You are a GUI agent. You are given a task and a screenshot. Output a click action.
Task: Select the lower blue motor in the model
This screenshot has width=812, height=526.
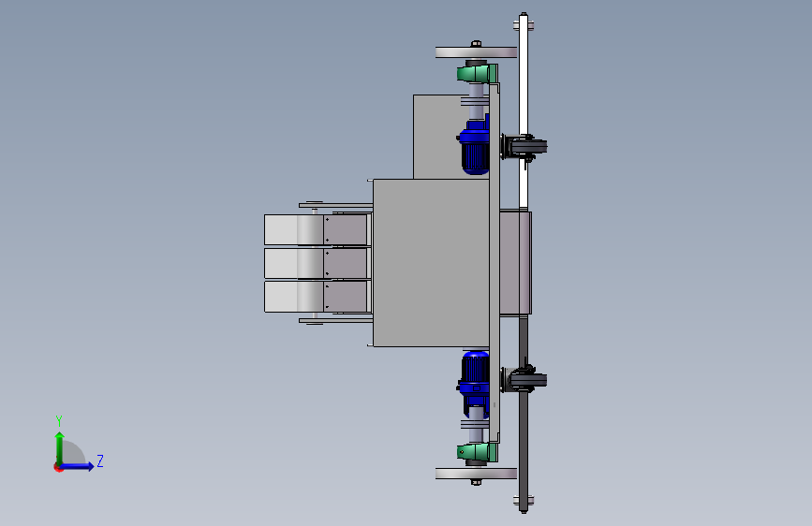pos(474,384)
